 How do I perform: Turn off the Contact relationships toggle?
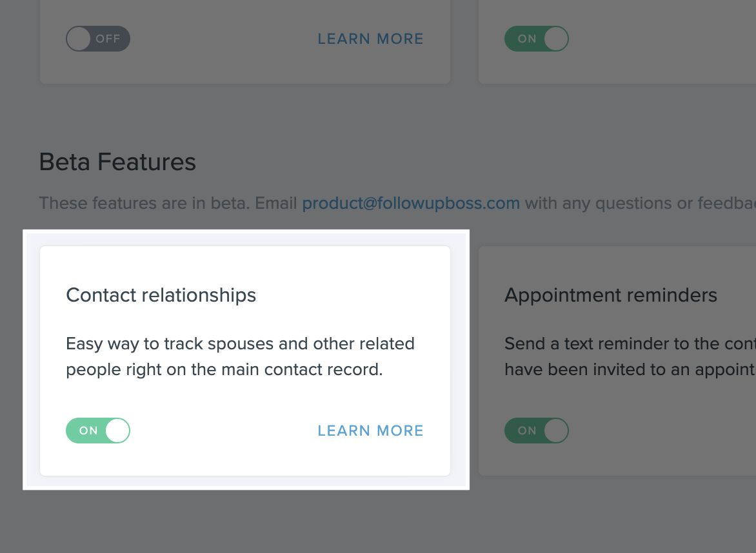coord(98,431)
